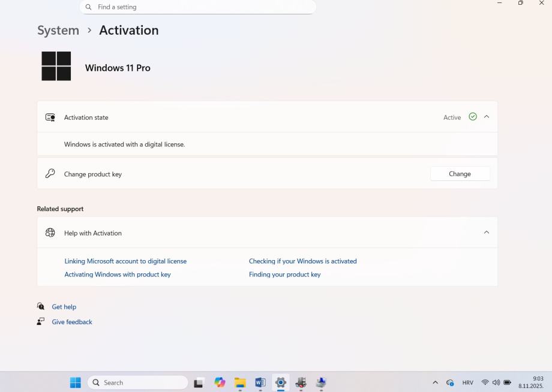Click the magnifier icon in Find a setting
The width and height of the screenshot is (552, 392).
coord(89,7)
